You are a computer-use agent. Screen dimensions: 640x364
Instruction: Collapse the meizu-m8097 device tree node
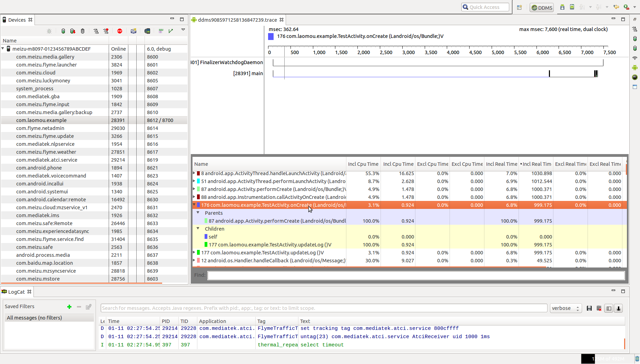[x=3, y=49]
